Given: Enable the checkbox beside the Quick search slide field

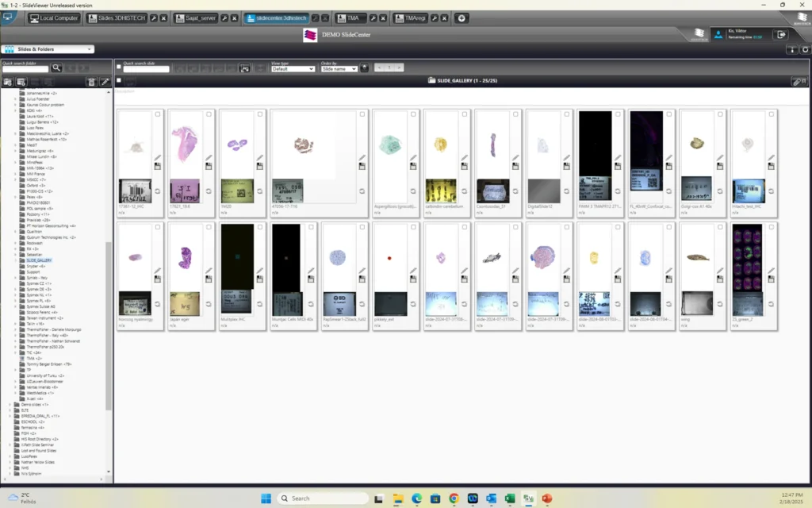Looking at the screenshot, I should [x=119, y=66].
